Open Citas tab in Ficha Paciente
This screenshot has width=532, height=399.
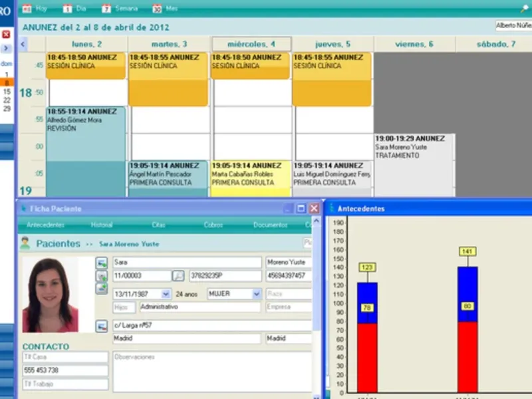point(158,225)
